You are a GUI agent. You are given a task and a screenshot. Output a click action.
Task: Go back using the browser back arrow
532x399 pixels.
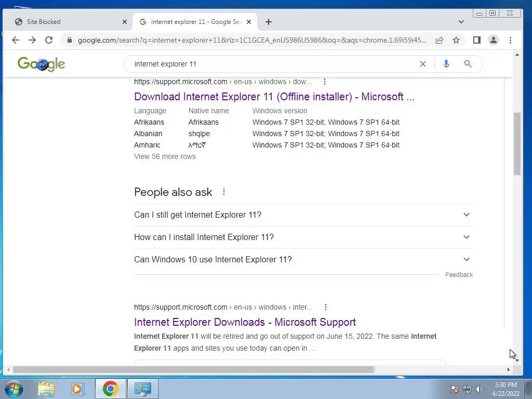tap(15, 40)
